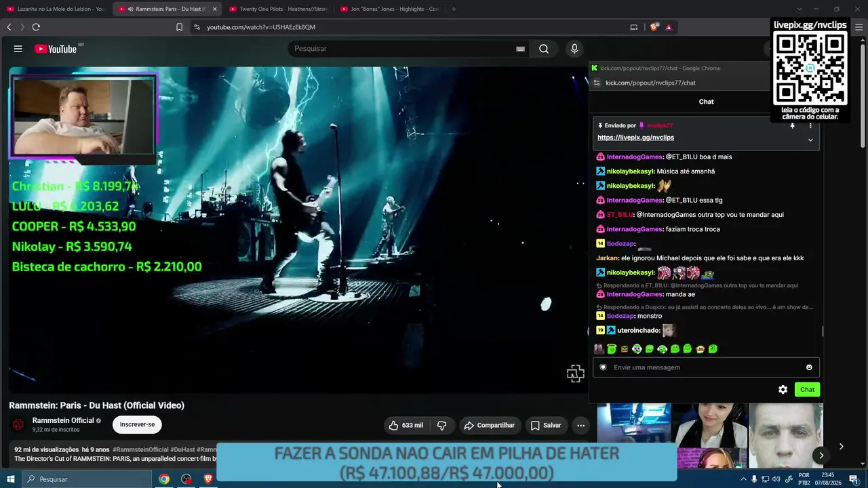Open the YouTube guide hamburger menu

18,49
